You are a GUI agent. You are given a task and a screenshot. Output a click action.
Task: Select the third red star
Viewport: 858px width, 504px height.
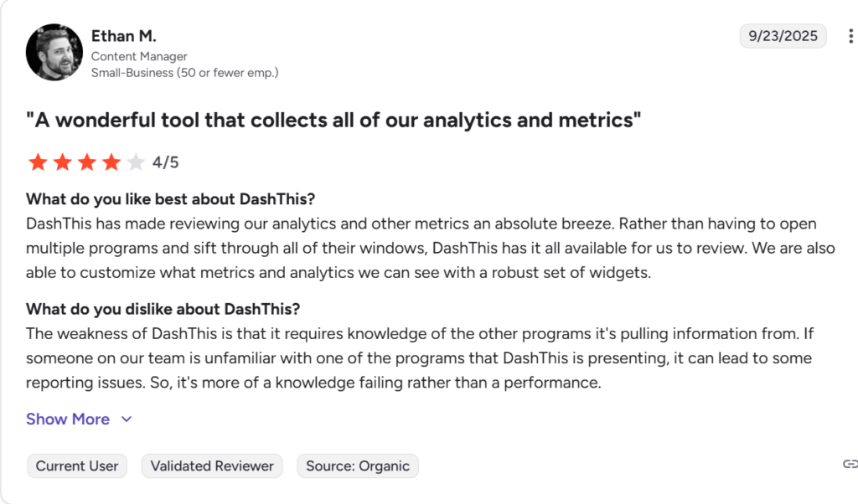pyautogui.click(x=86, y=162)
